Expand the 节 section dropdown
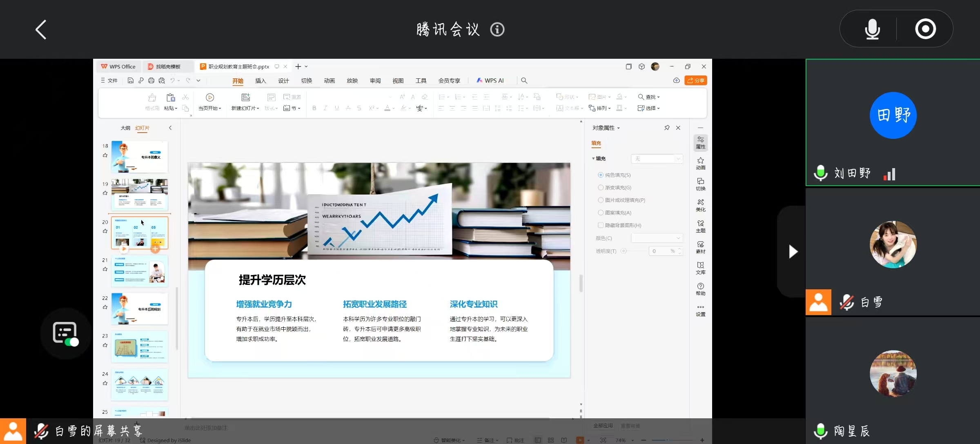 (299, 109)
